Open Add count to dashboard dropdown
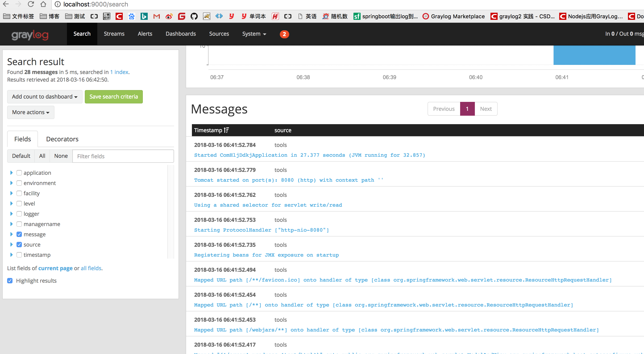 coord(44,97)
